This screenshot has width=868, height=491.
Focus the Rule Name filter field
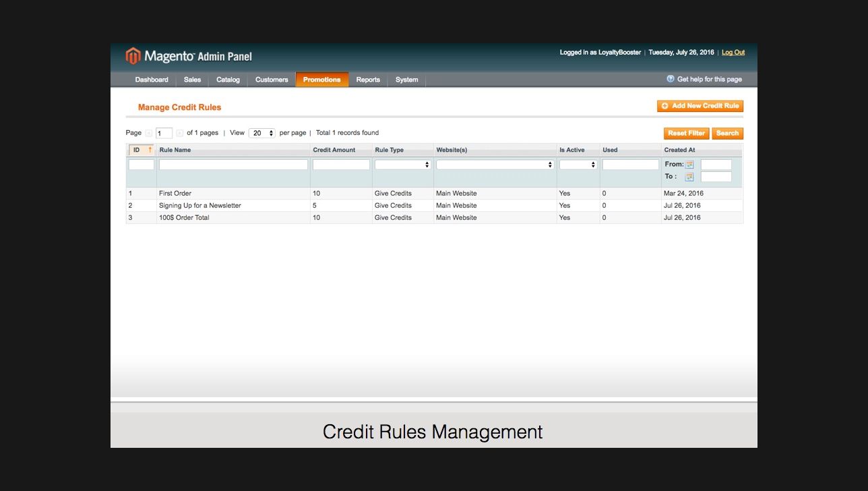233,165
